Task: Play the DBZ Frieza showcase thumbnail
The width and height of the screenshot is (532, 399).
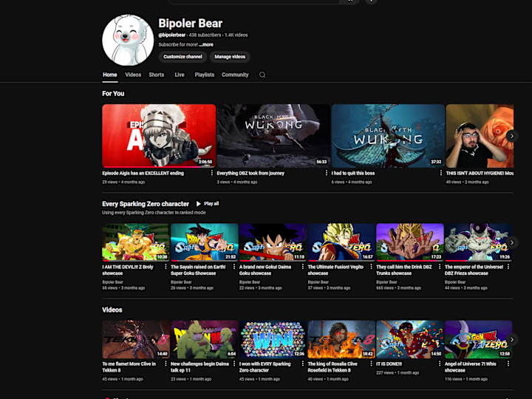Action: point(478,242)
